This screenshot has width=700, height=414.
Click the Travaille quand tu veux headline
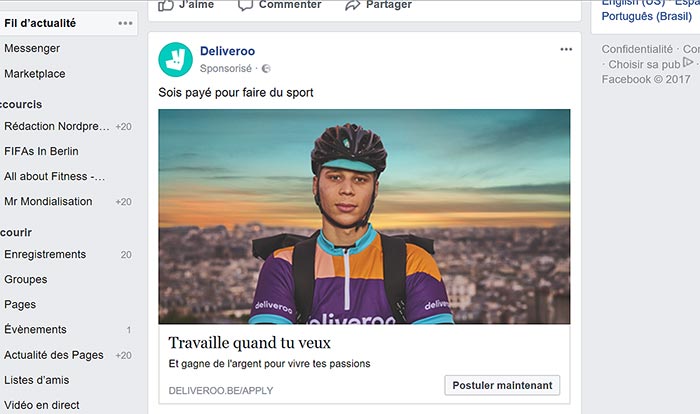(x=251, y=342)
